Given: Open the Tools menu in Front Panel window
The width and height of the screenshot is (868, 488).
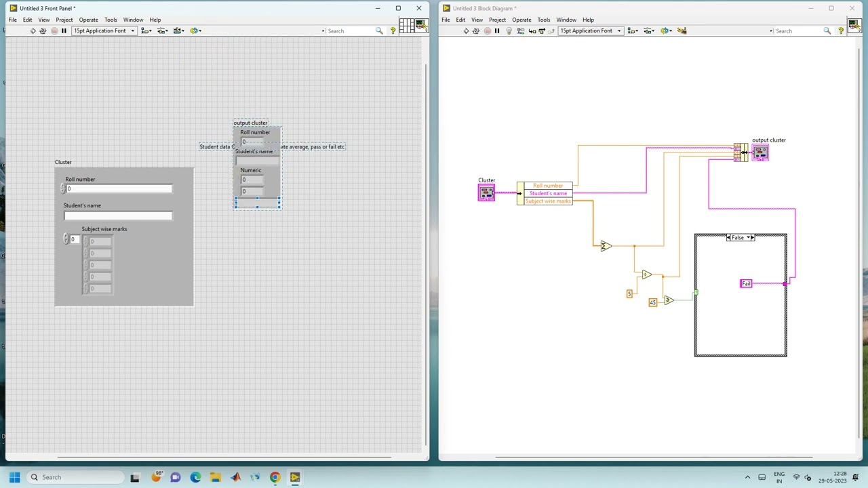Looking at the screenshot, I should pyautogui.click(x=111, y=20).
